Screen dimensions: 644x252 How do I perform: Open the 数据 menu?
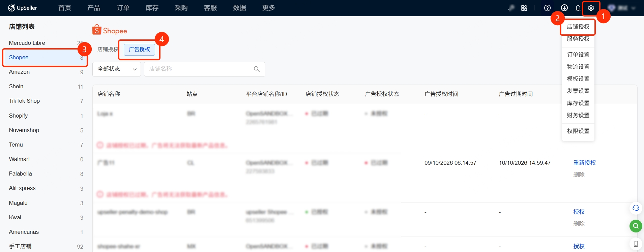[239, 8]
